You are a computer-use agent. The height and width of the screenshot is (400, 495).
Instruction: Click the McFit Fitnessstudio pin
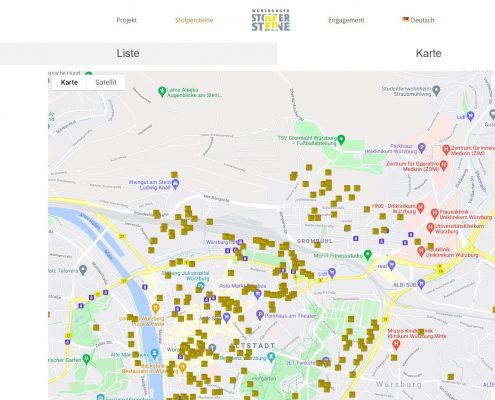pos(368,255)
